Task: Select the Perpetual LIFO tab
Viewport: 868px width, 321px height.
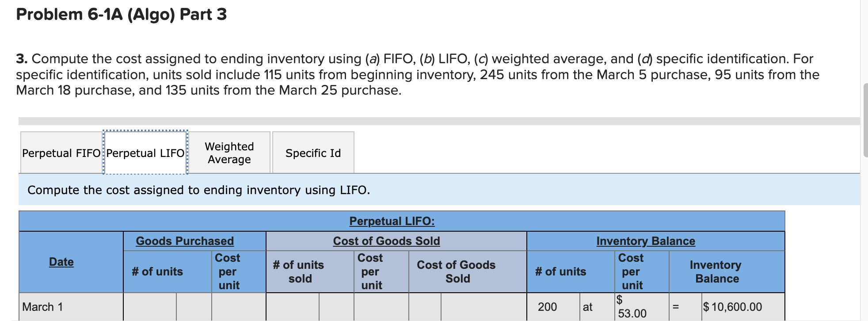Action: [x=145, y=153]
